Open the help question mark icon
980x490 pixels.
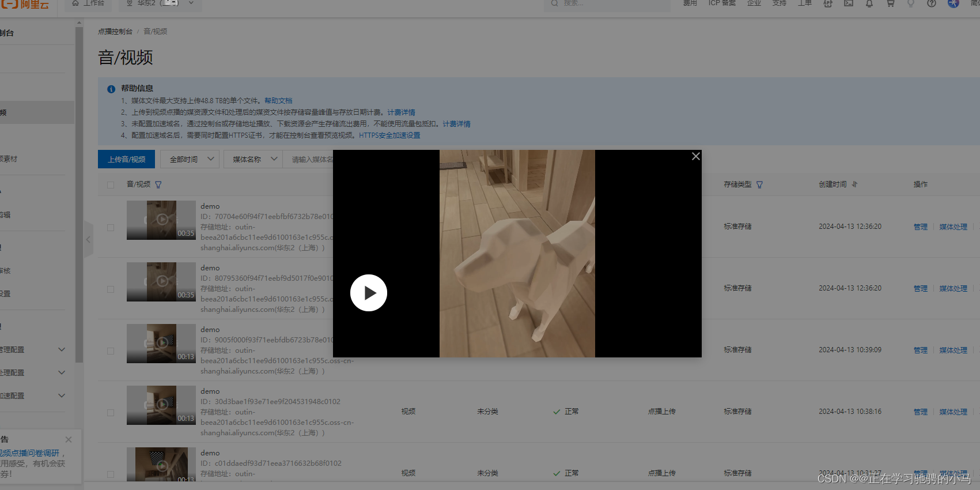coord(932,3)
